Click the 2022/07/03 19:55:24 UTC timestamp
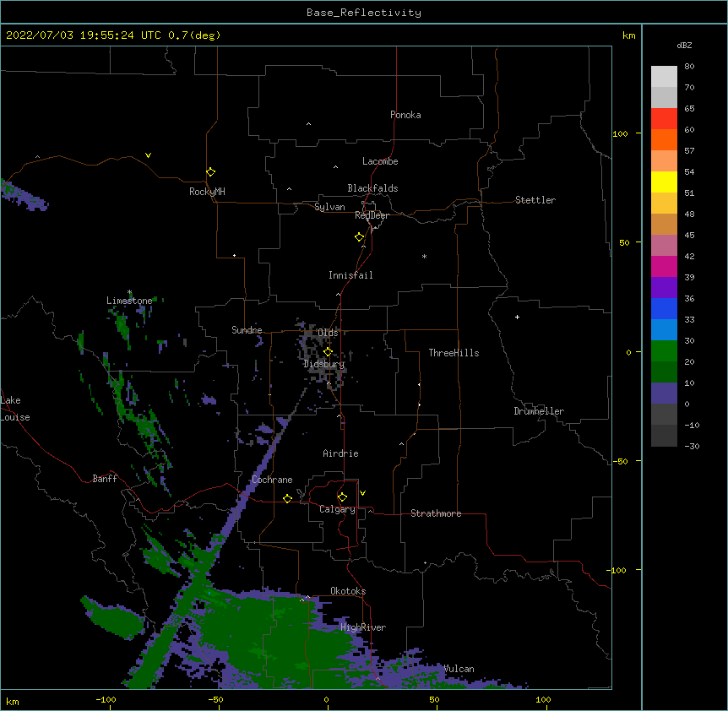728x711 pixels. (x=84, y=35)
